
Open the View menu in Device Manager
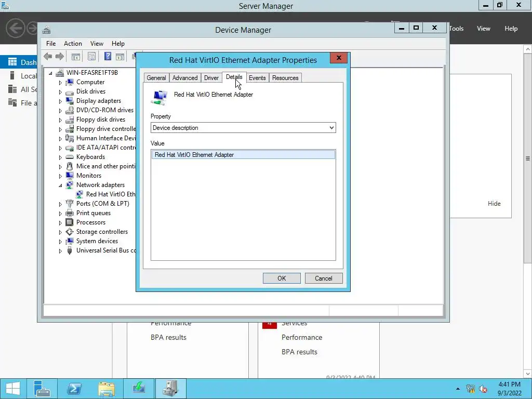point(97,44)
